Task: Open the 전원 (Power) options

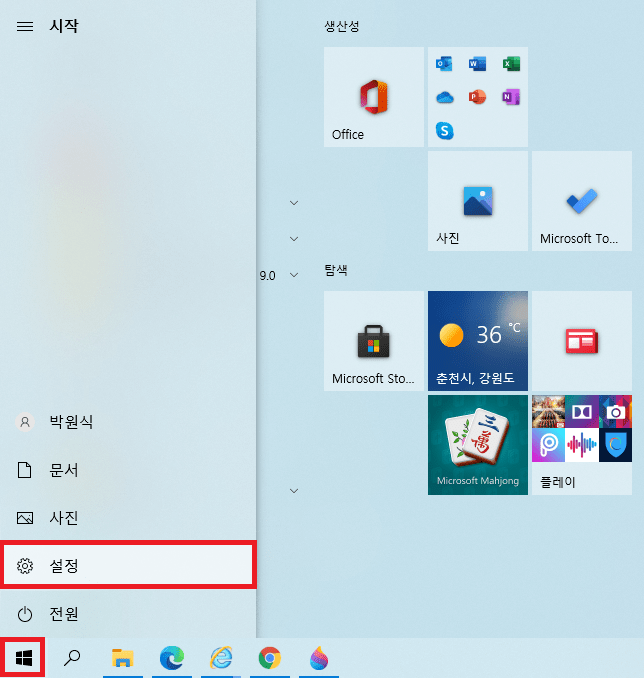Action: [128, 614]
